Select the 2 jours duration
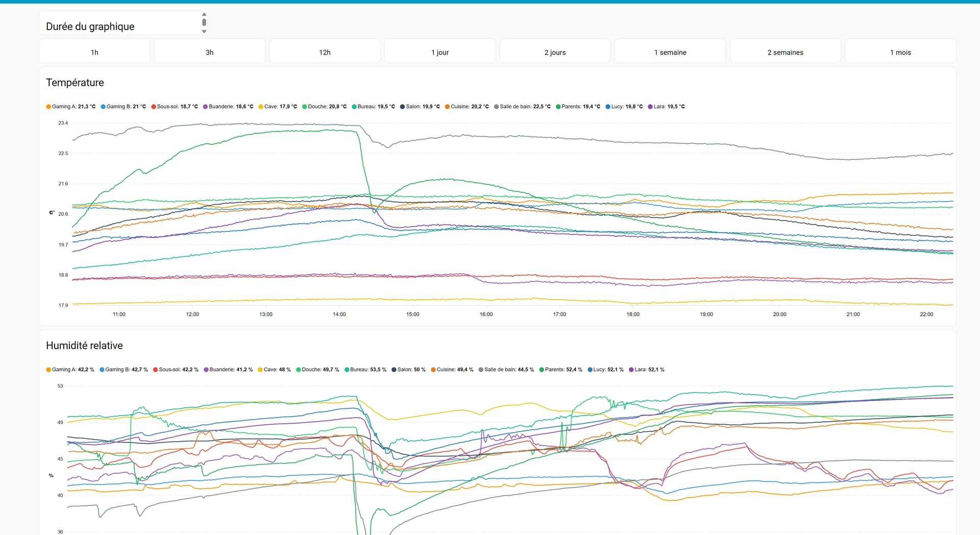 pyautogui.click(x=555, y=52)
